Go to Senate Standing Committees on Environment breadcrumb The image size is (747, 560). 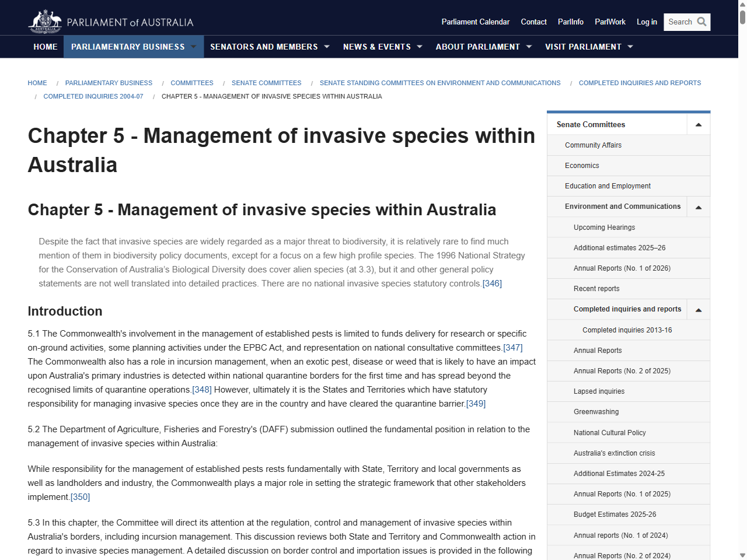[440, 83]
